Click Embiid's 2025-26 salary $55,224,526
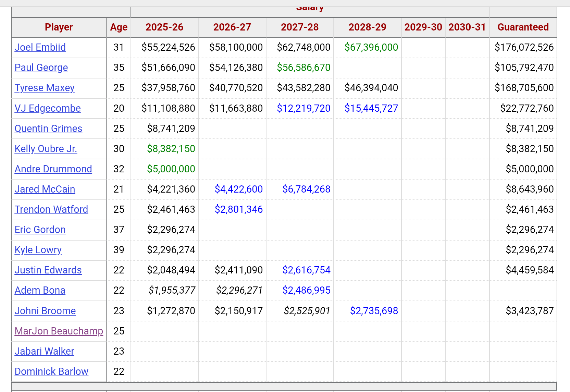Viewport: 570px width, 392px height. 168,47
